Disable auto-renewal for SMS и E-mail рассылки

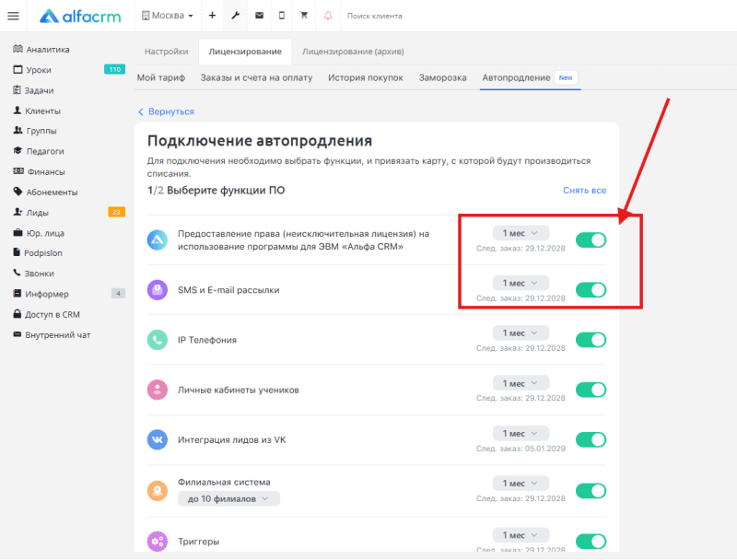point(591,290)
